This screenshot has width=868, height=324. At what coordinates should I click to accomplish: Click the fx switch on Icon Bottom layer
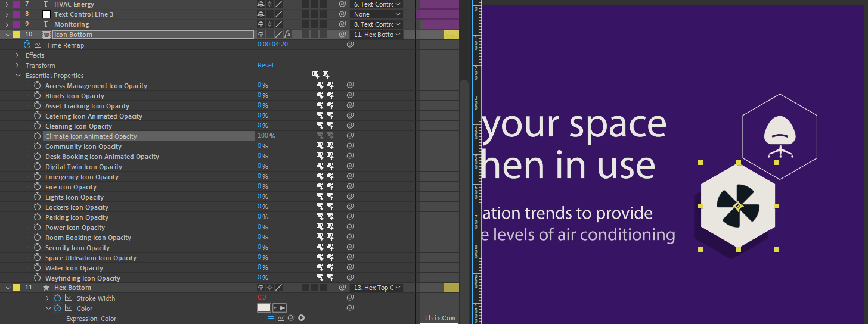point(287,35)
